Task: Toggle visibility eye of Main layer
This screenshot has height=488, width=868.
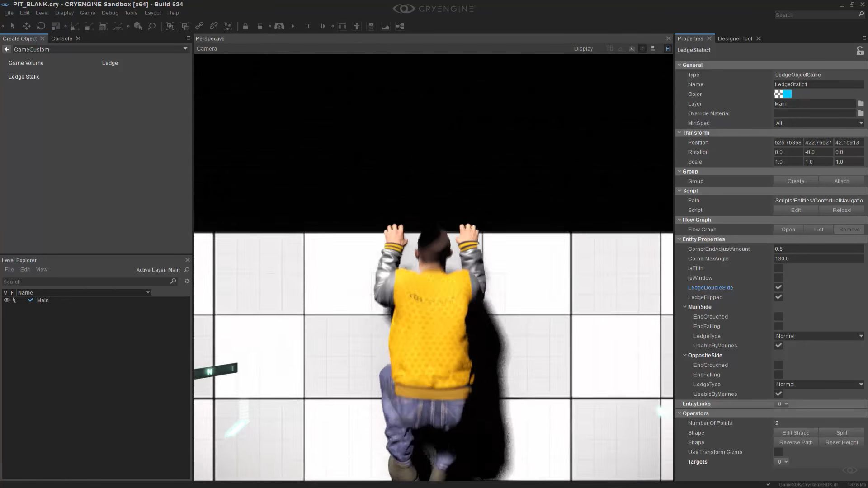Action: click(6, 300)
